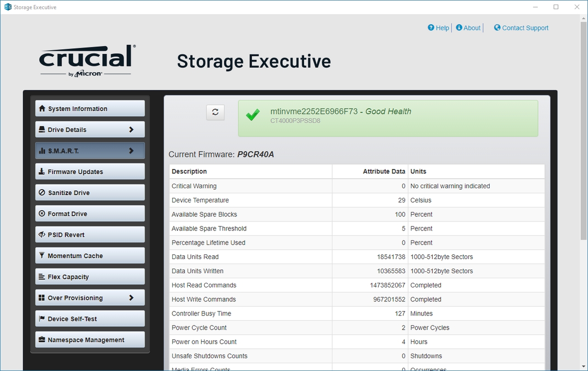Click 'No critical warning indicated' text
Viewport: 588px width, 371px height.
click(450, 186)
